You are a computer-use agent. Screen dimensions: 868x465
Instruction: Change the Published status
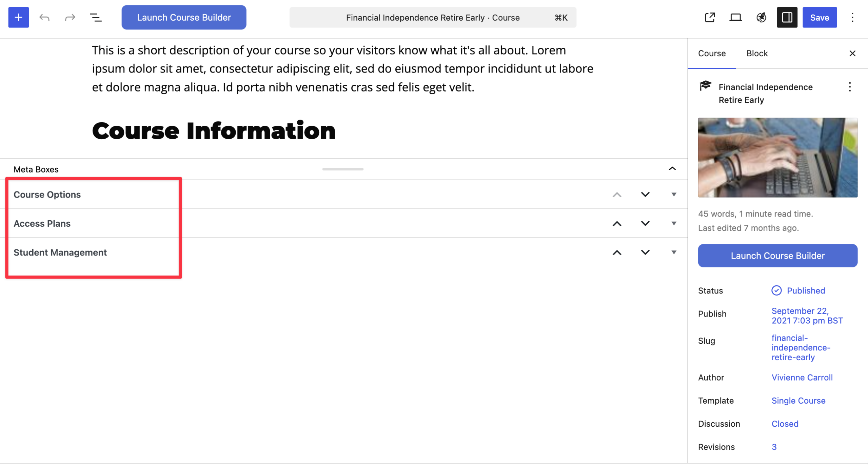click(798, 290)
